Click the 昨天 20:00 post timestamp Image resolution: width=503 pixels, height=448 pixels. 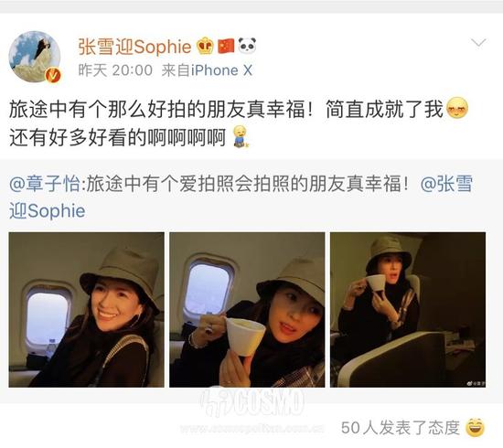pos(115,70)
